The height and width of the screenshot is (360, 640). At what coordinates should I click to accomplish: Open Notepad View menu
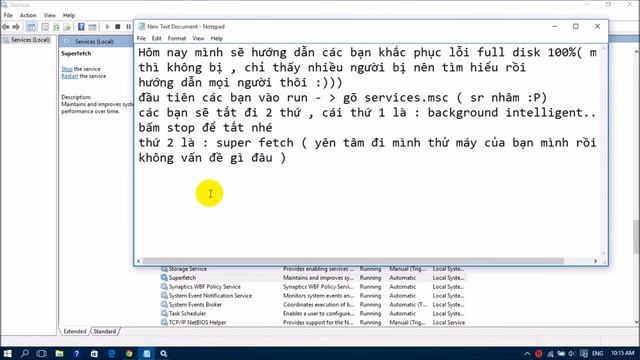198,38
